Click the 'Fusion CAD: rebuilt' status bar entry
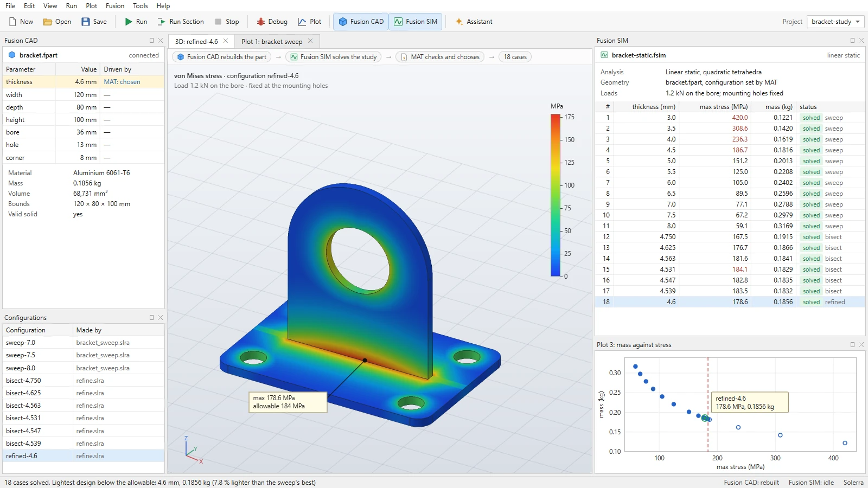This screenshot has height=488, width=868. (751, 483)
